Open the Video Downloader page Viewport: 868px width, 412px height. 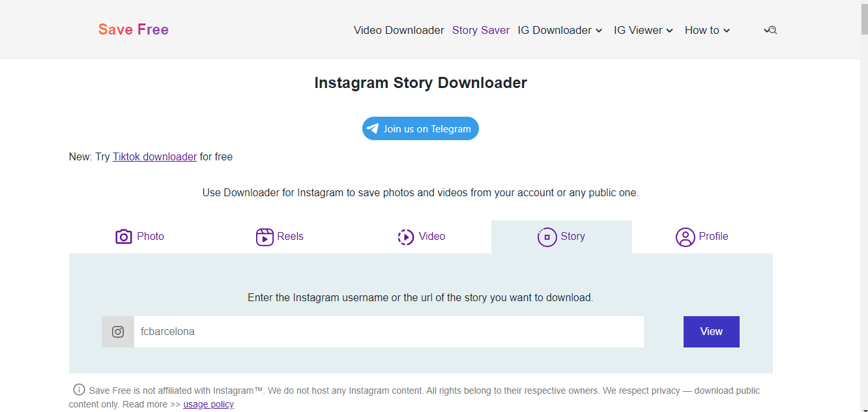coord(399,30)
